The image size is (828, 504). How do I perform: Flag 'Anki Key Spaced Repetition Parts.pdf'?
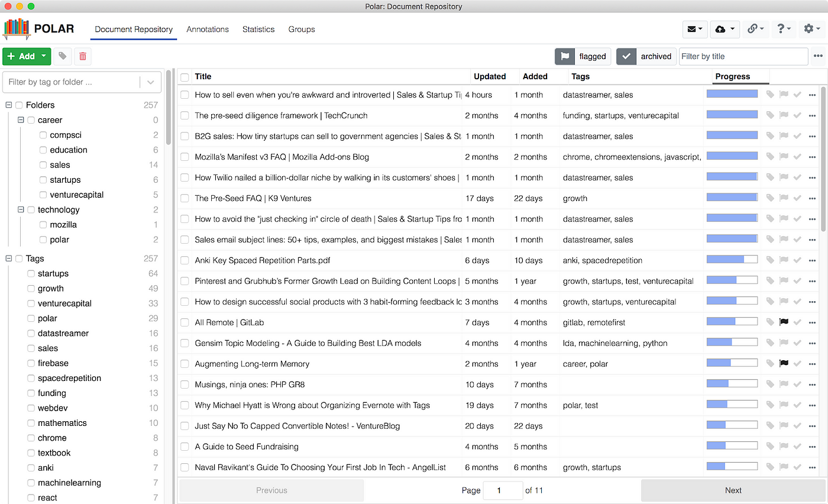[784, 260]
